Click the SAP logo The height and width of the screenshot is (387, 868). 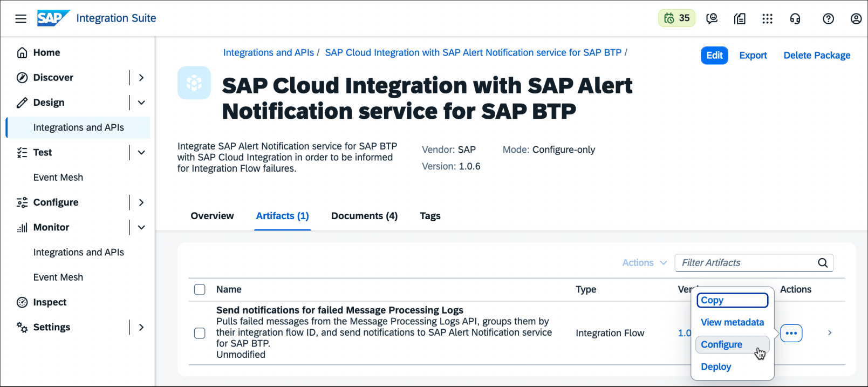[53, 18]
